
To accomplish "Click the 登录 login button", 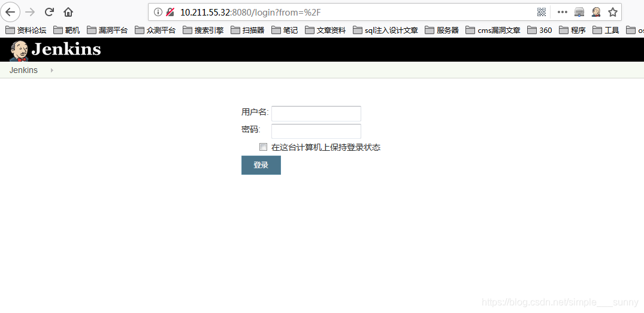I will 261,165.
